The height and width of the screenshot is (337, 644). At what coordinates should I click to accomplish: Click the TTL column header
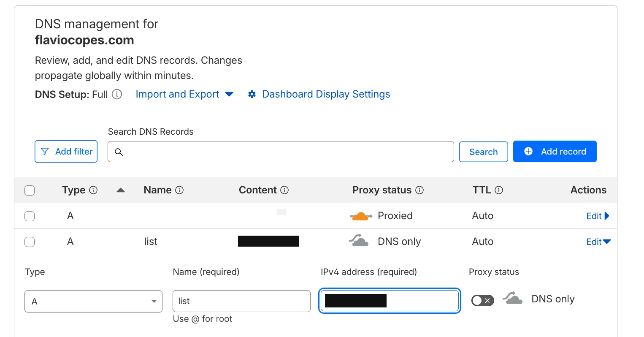click(482, 190)
